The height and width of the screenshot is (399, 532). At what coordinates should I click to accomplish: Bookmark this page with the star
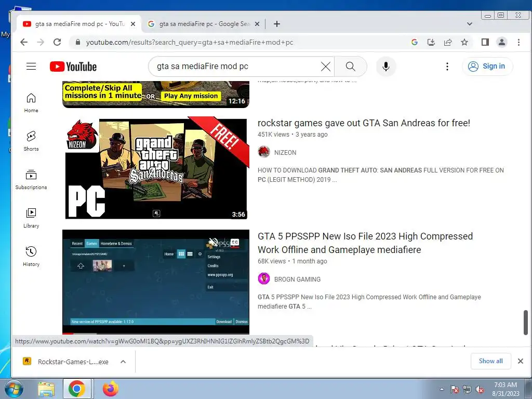tap(464, 42)
